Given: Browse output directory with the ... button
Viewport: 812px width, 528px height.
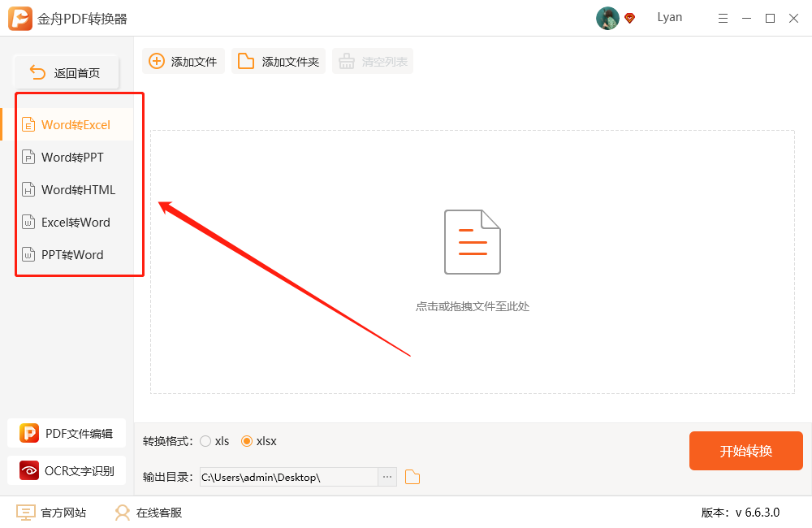Looking at the screenshot, I should click(x=387, y=477).
